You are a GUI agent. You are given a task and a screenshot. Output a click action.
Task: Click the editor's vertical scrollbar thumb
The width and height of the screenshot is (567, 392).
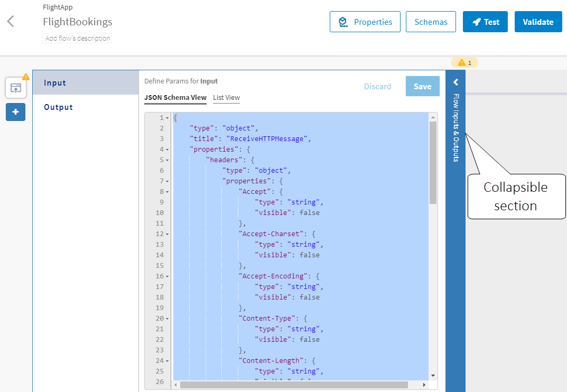point(433,163)
